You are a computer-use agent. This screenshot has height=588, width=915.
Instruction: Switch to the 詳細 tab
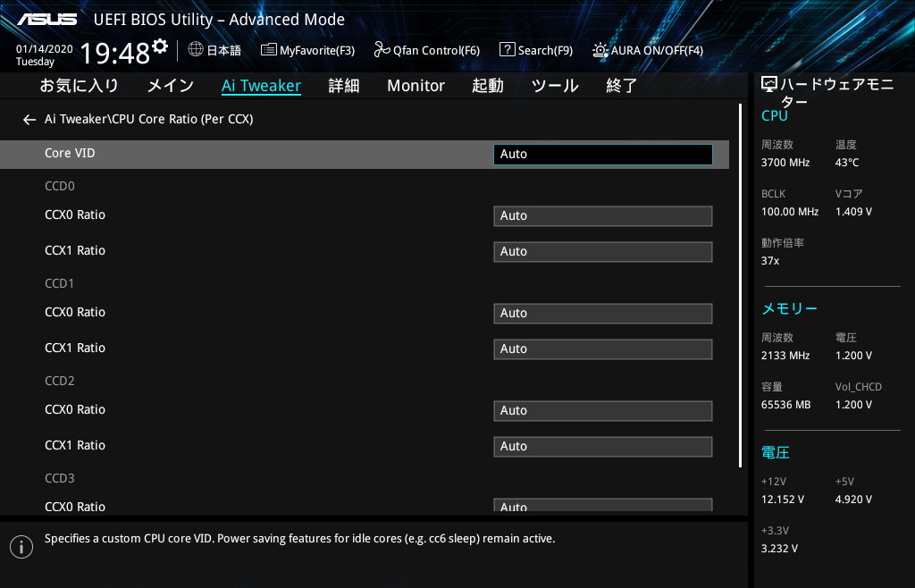pos(344,86)
